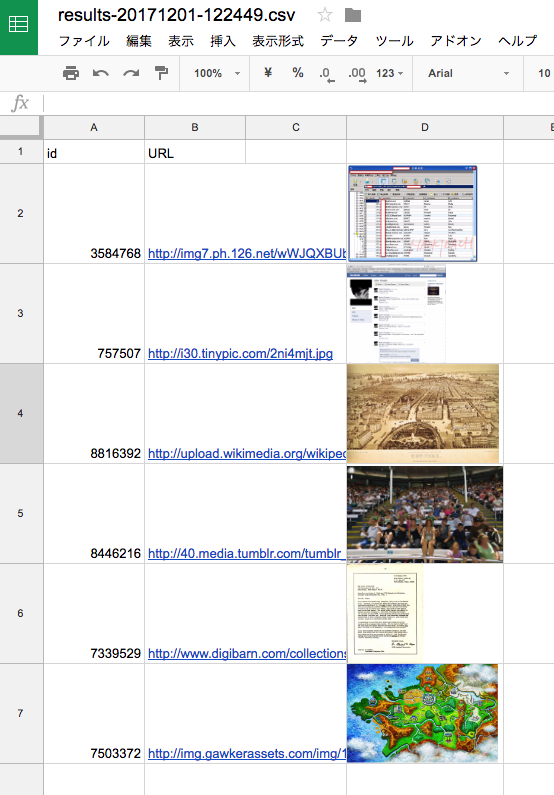This screenshot has height=795, width=554.
Task: Open the 挿入 menu
Action: pos(223,41)
